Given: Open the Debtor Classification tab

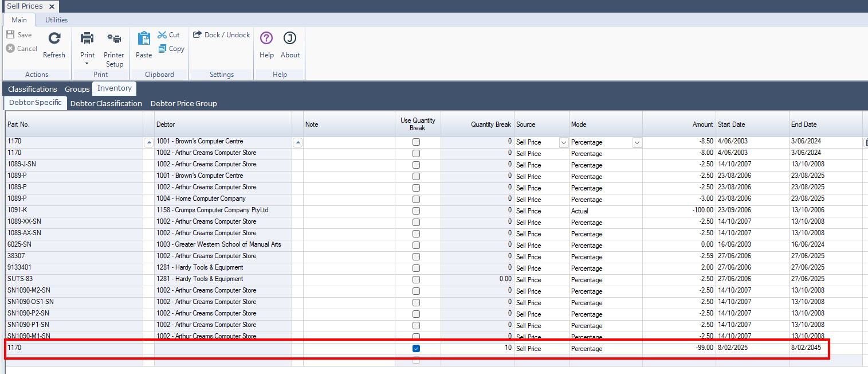Looking at the screenshot, I should [106, 104].
